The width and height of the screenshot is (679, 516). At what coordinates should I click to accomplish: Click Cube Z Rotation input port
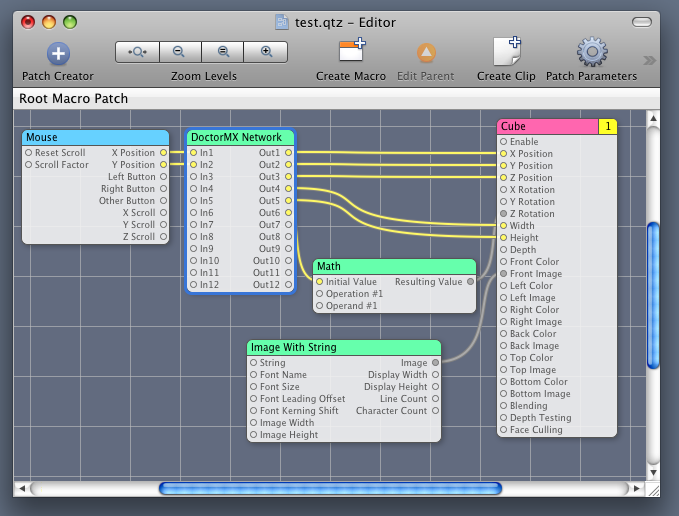504,213
